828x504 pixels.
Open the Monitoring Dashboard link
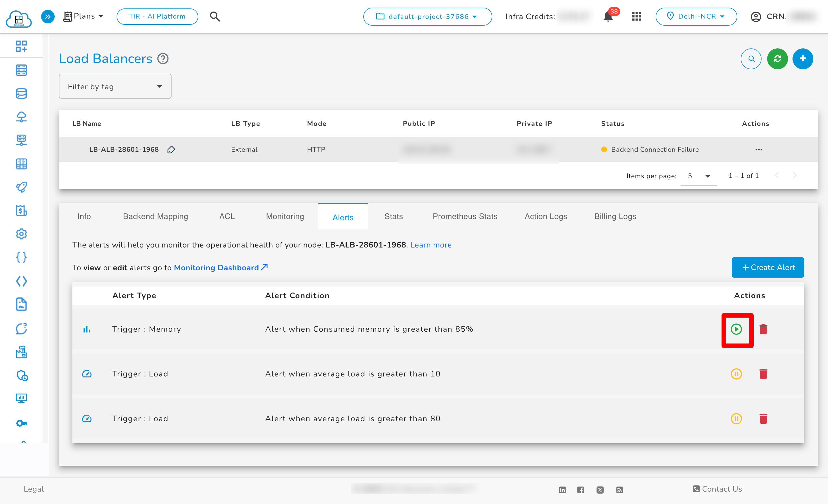(x=221, y=267)
